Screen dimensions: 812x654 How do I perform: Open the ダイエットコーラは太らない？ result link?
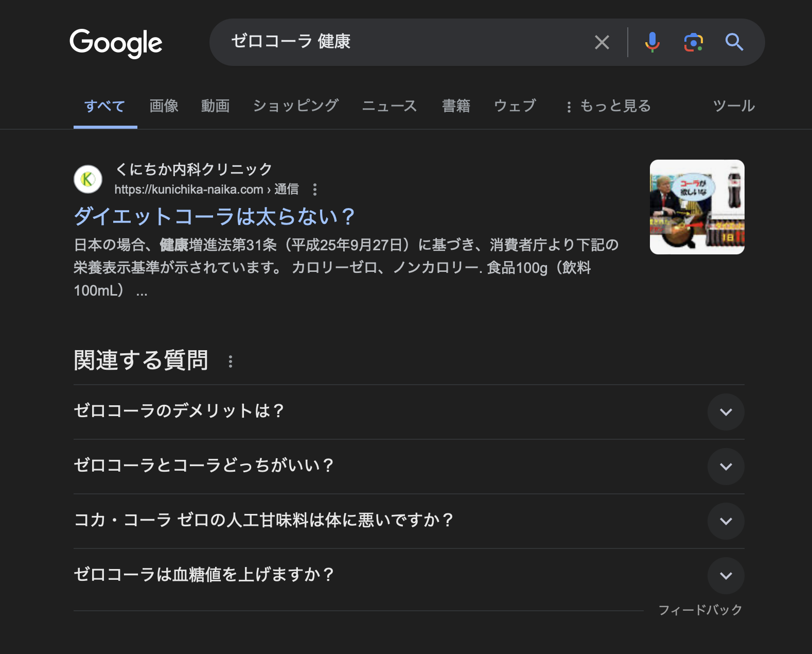(x=215, y=216)
